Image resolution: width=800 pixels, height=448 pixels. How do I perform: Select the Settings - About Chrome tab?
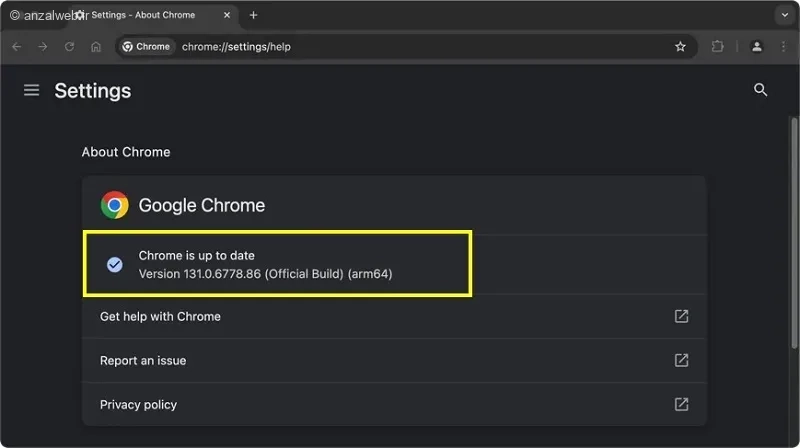(x=153, y=15)
